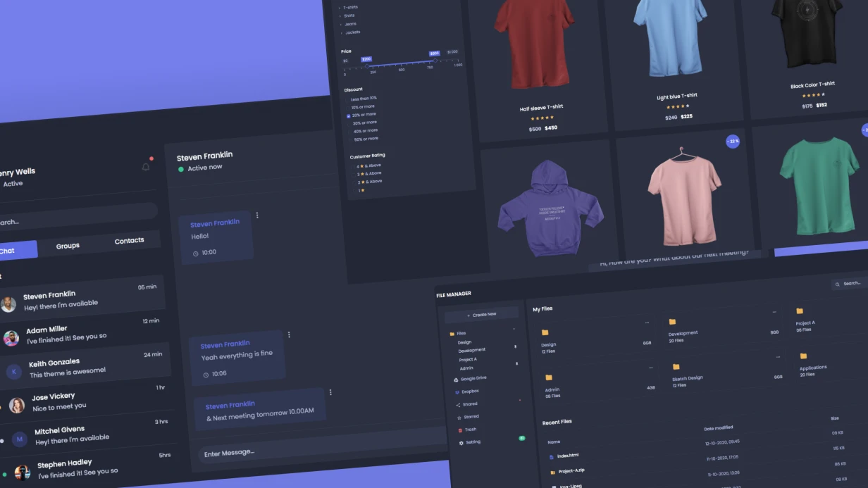Click the index.html file icon in Recent Files
The height and width of the screenshot is (488, 868).
pyautogui.click(x=552, y=457)
